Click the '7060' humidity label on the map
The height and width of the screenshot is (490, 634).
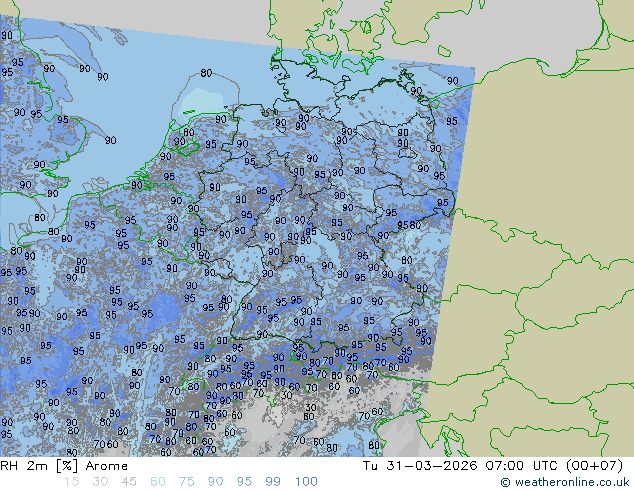click(x=106, y=444)
